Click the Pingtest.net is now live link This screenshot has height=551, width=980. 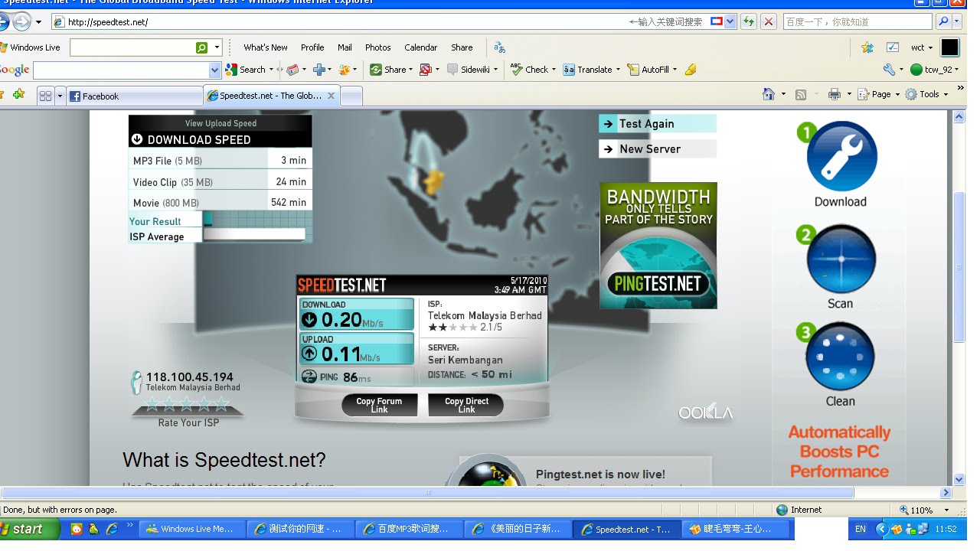(600, 474)
